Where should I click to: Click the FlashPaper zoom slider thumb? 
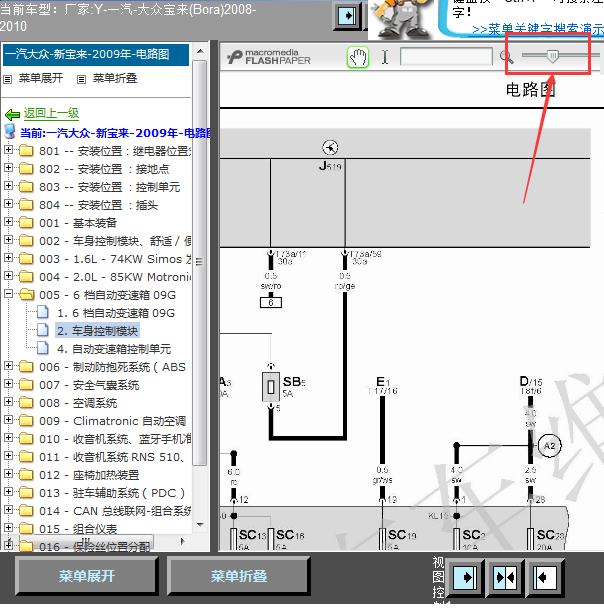pyautogui.click(x=552, y=56)
